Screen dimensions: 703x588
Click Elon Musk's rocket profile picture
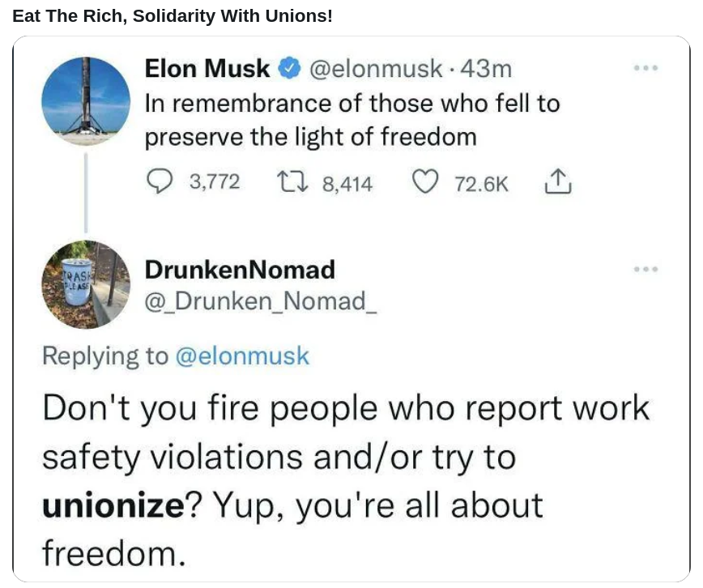(86, 101)
